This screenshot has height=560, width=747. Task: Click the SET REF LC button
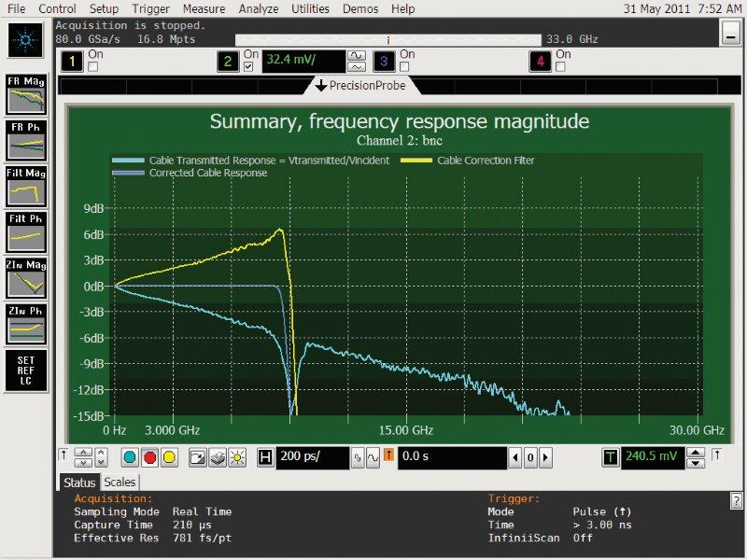(x=26, y=367)
